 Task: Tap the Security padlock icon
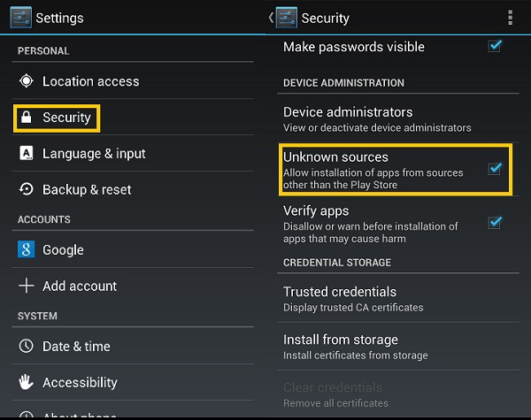26,118
